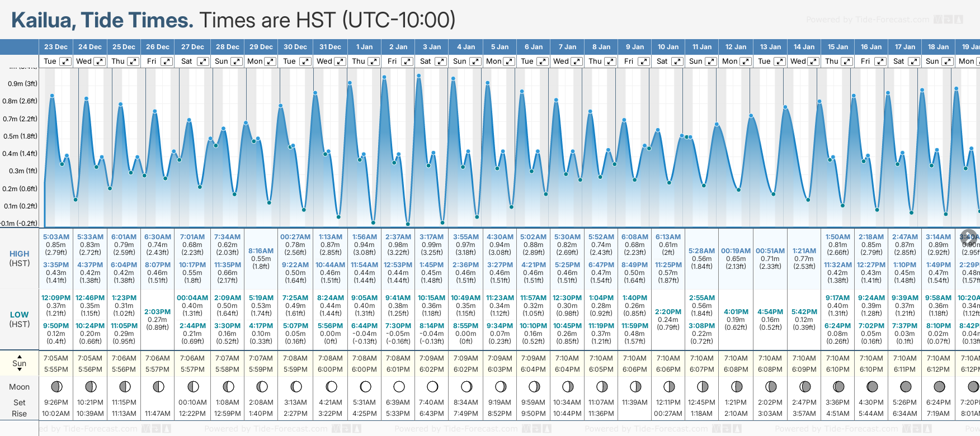The width and height of the screenshot is (980, 436).
Task: Select the moon phase icon under 17 Jan
Action: click(905, 386)
